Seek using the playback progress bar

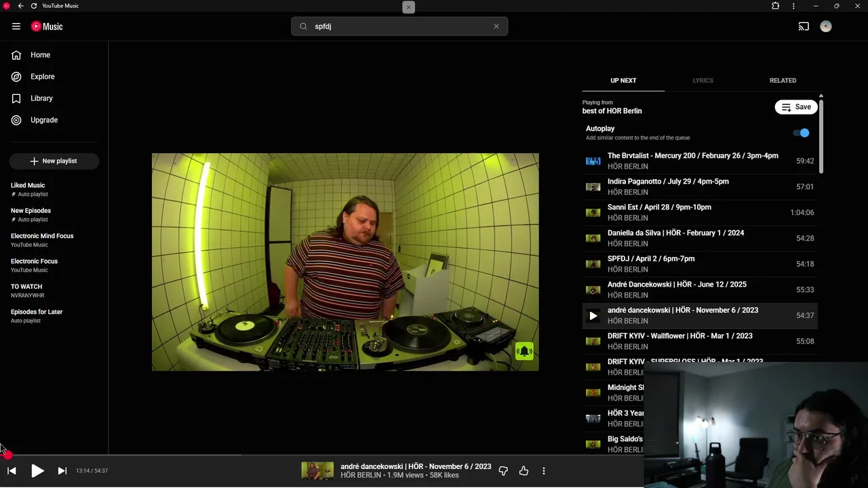pyautogui.click(x=321, y=455)
